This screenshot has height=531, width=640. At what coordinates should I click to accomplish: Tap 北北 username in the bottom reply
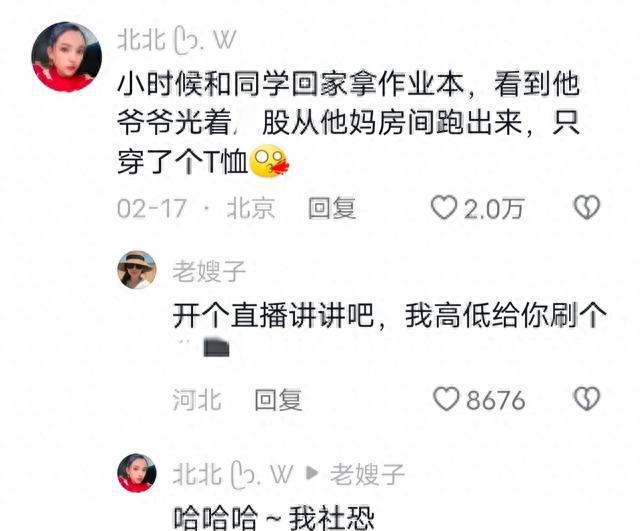pyautogui.click(x=233, y=475)
